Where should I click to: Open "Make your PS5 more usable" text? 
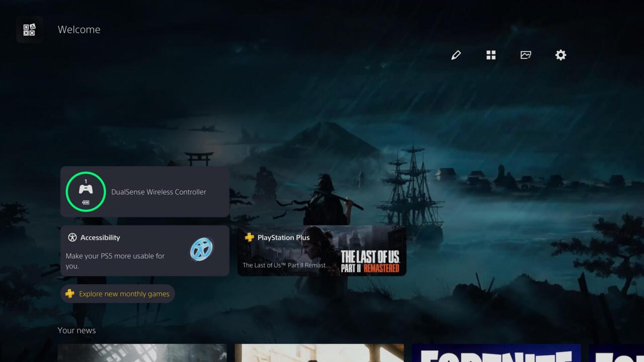115,260
